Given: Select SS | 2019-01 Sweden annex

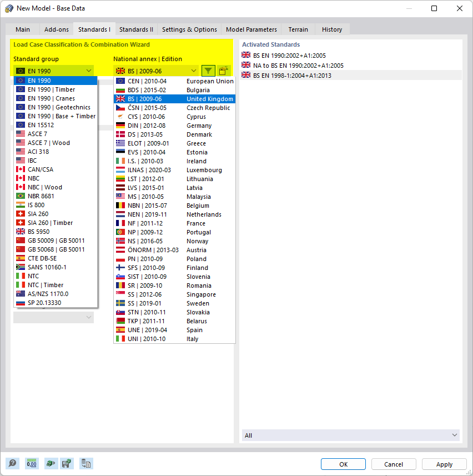Looking at the screenshot, I should point(174,303).
